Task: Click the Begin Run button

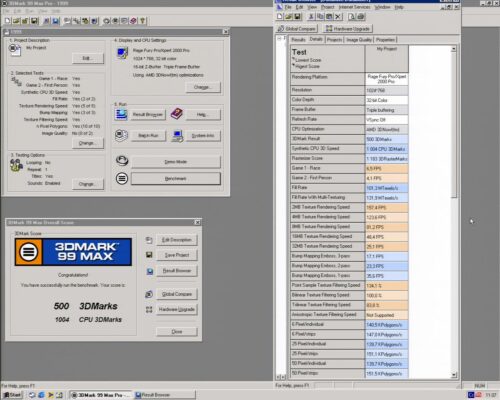Action: click(x=148, y=135)
